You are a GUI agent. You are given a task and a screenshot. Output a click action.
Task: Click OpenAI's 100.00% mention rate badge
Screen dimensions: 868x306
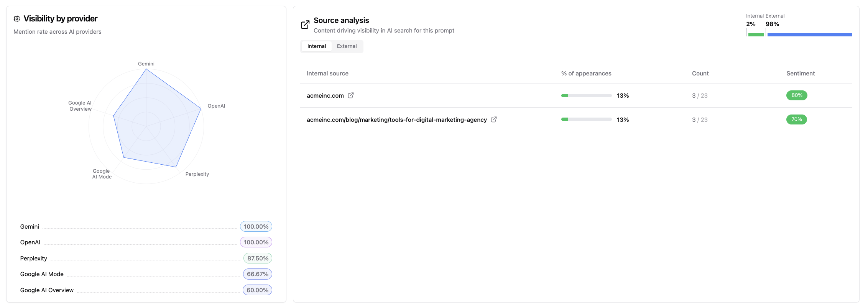pyautogui.click(x=256, y=242)
